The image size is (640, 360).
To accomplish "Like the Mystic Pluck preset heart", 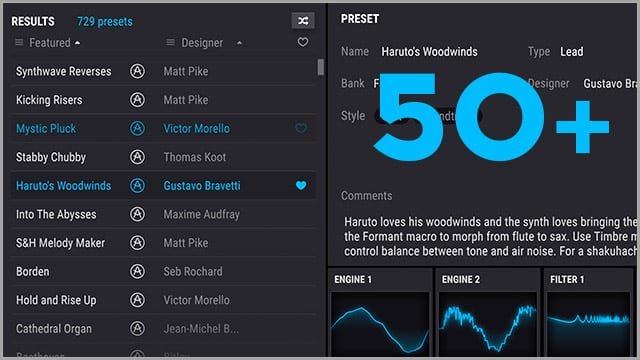I will 301,128.
